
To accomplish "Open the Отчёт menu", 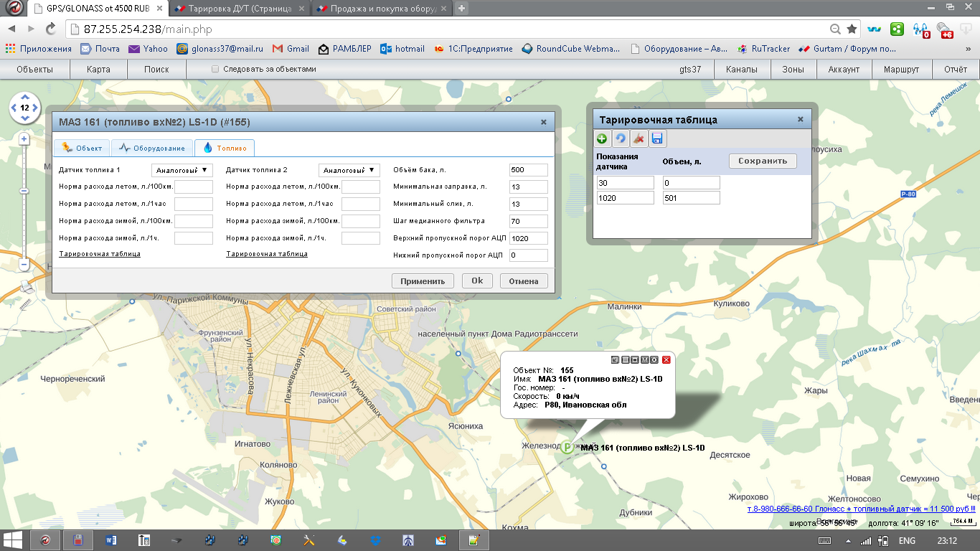I will pyautogui.click(x=955, y=70).
